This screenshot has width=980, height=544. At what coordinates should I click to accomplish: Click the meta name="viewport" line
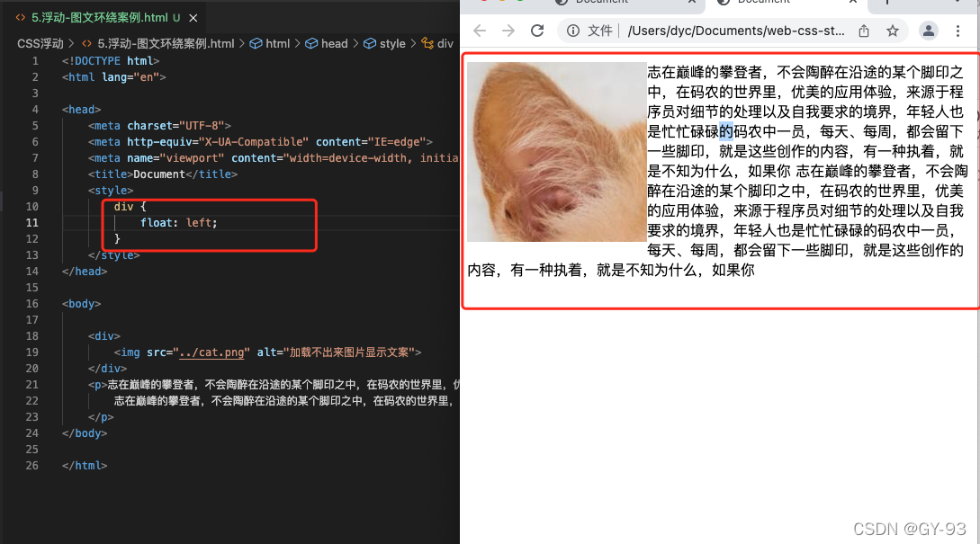pyautogui.click(x=274, y=158)
